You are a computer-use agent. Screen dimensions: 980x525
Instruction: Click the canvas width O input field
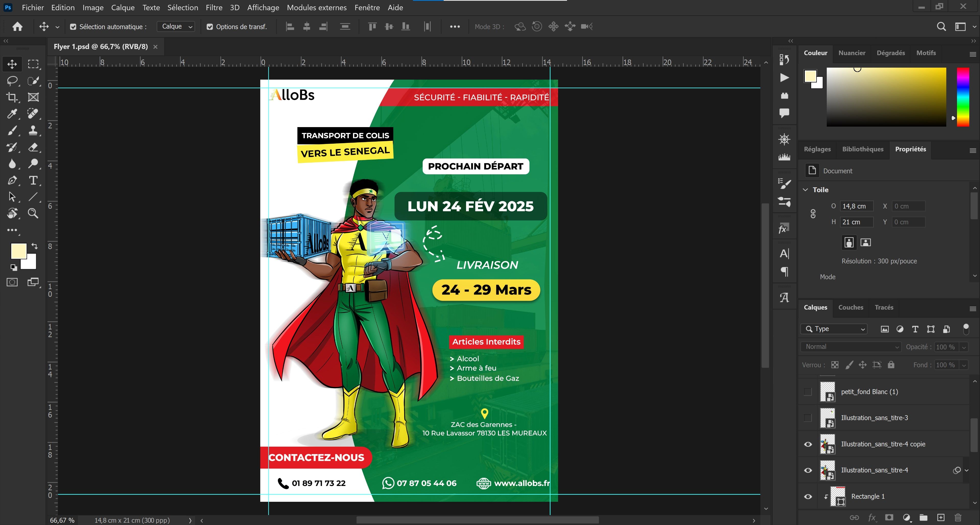click(856, 206)
